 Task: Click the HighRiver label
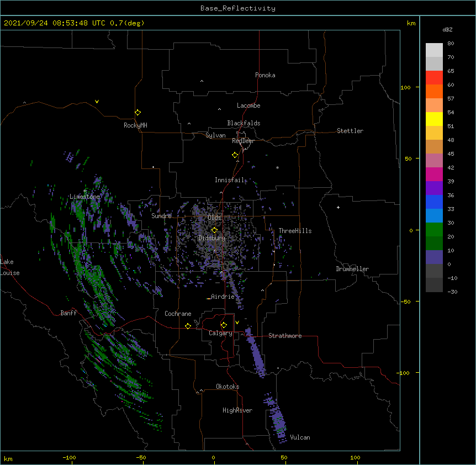pyautogui.click(x=237, y=410)
